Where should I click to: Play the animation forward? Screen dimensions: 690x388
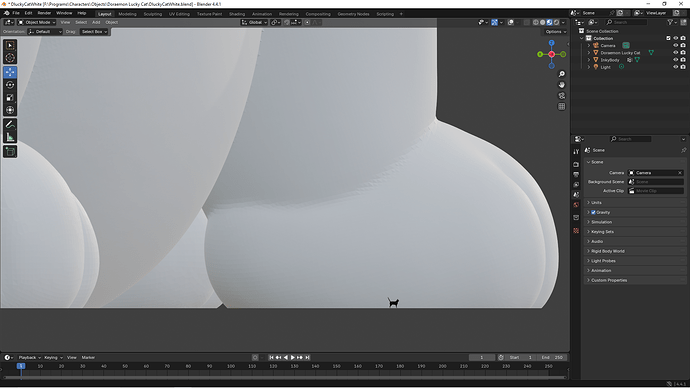click(293, 357)
